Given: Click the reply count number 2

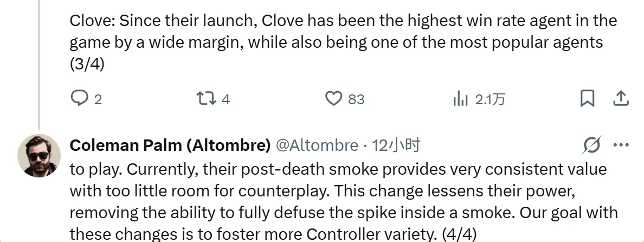Looking at the screenshot, I should tap(98, 99).
